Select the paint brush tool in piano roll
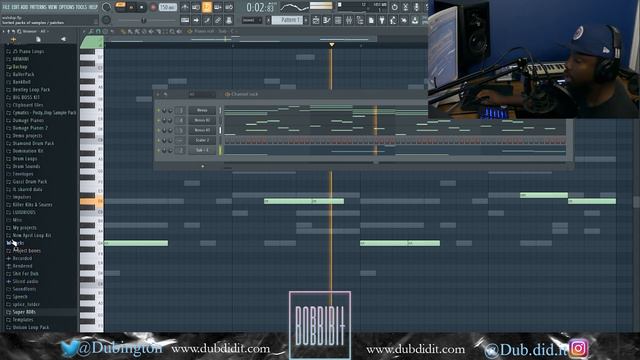 (130, 31)
